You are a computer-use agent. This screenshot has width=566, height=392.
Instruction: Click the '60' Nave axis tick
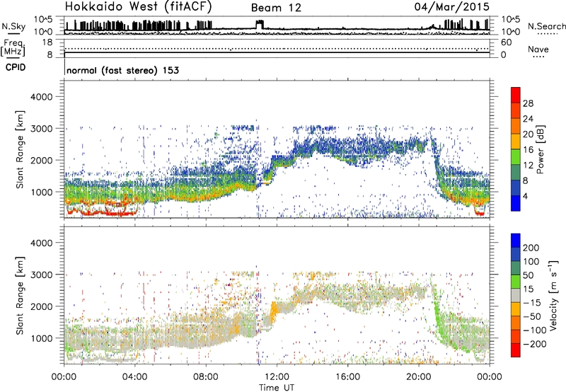[x=506, y=42]
